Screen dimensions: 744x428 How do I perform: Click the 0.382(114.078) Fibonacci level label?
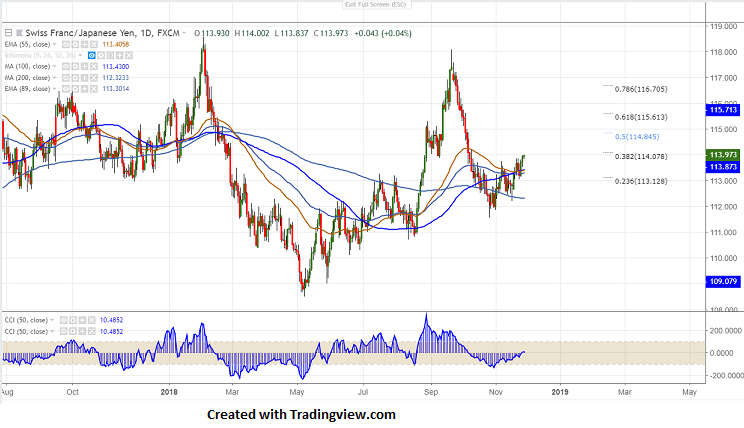click(641, 157)
